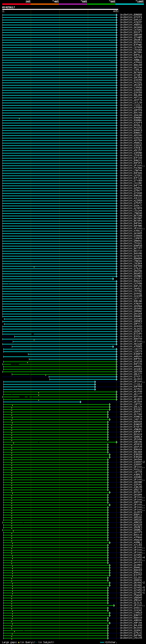Click the =100char. scale legend
This screenshot has width=146, height=644.
coord(108,642)
